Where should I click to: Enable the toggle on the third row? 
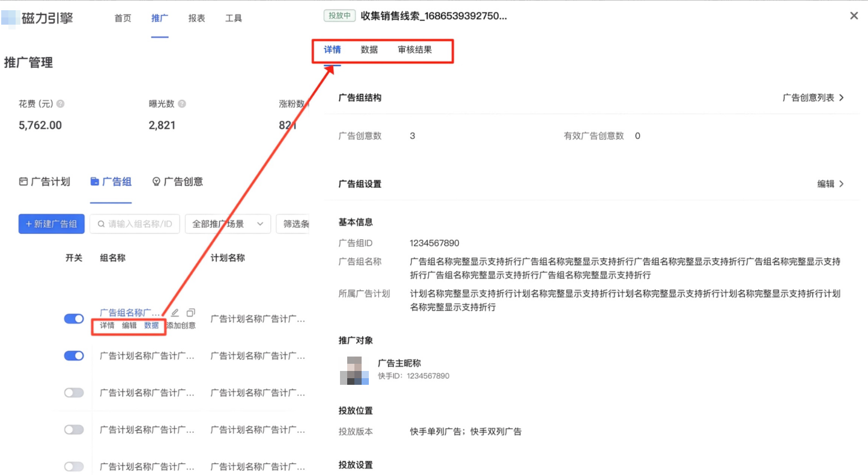pos(73,392)
